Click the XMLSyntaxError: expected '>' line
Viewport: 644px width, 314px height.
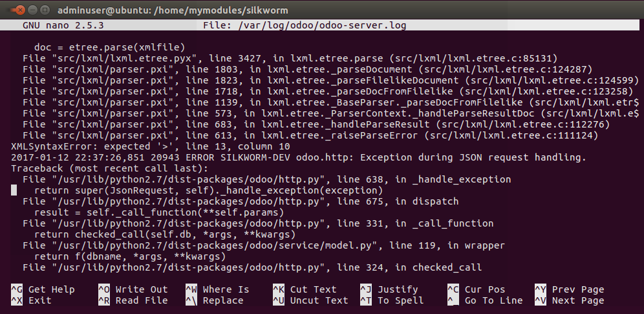150,146
